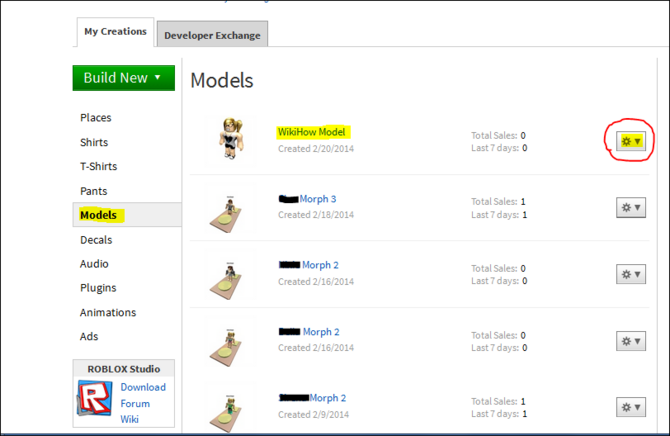Go to Shirts category
Viewport: 670px width, 436px height.
(94, 142)
